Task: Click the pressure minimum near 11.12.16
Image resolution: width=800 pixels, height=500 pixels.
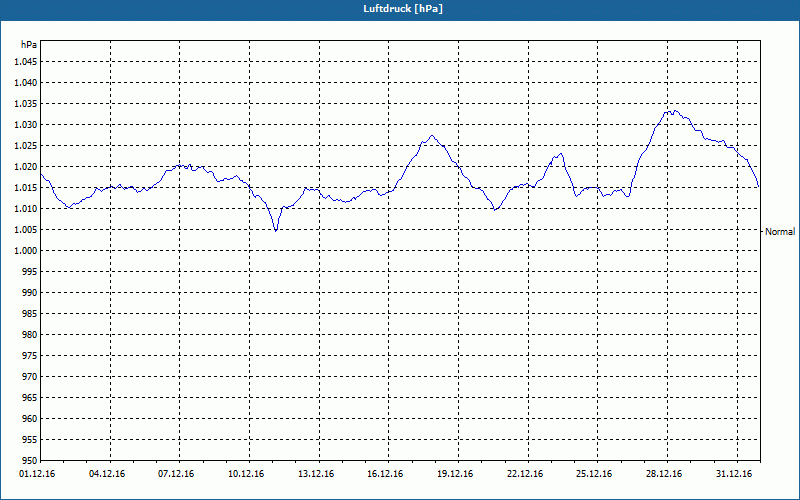Action: [276, 231]
